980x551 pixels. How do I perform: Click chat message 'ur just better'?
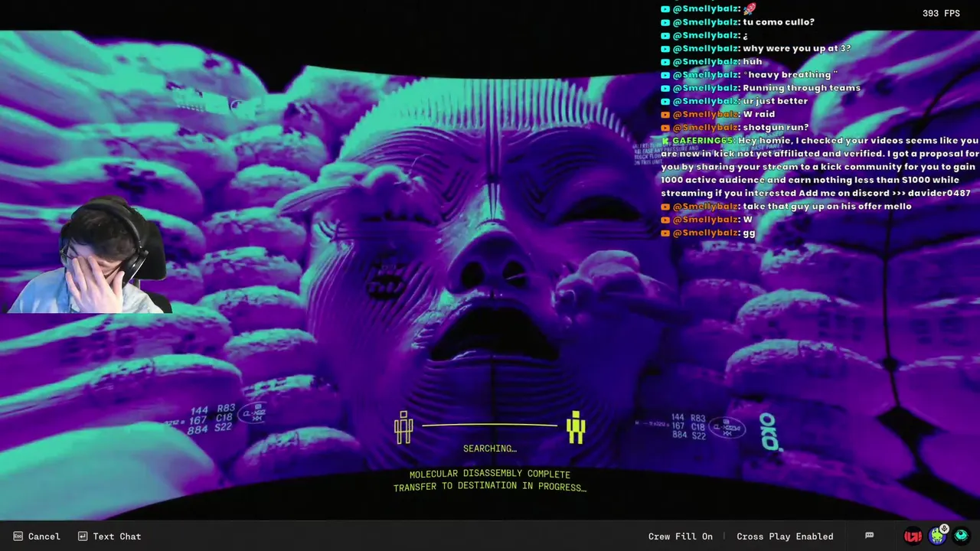(776, 101)
